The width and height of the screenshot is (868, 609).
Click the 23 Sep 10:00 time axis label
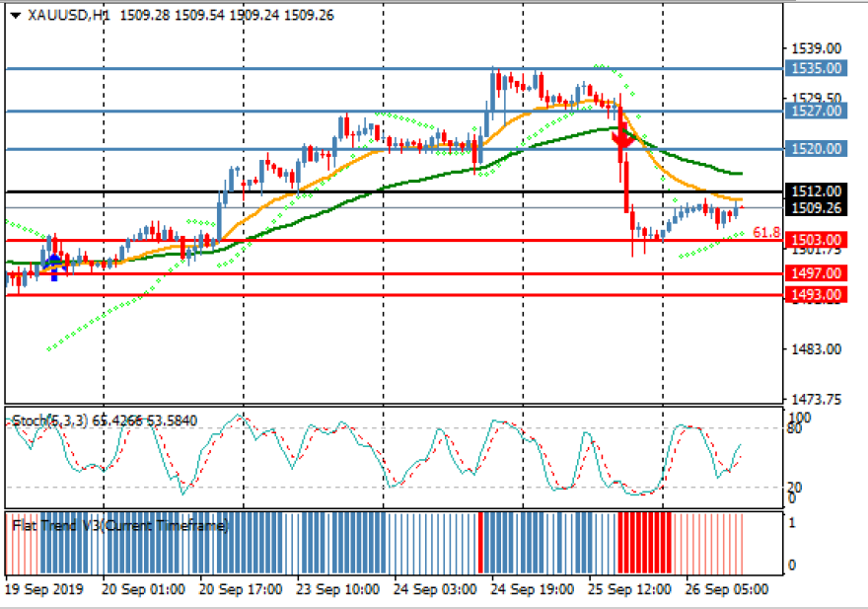[338, 589]
